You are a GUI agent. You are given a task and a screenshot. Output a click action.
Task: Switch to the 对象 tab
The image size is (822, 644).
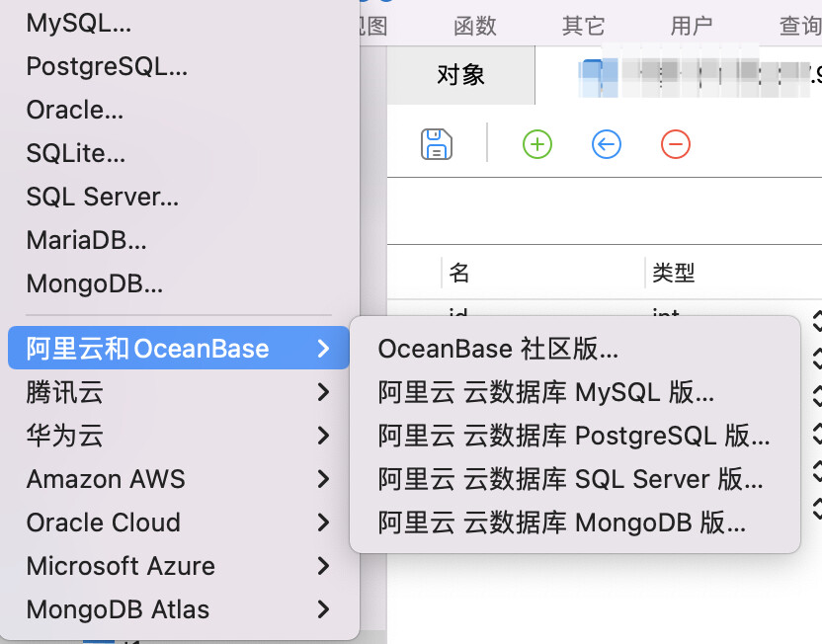(460, 75)
